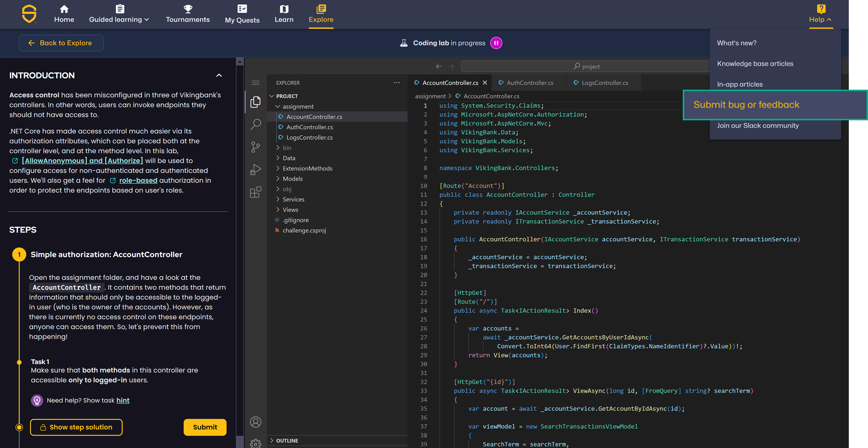Go back with editor navigation arrow
Screen dimensions: 868x448
(438, 66)
